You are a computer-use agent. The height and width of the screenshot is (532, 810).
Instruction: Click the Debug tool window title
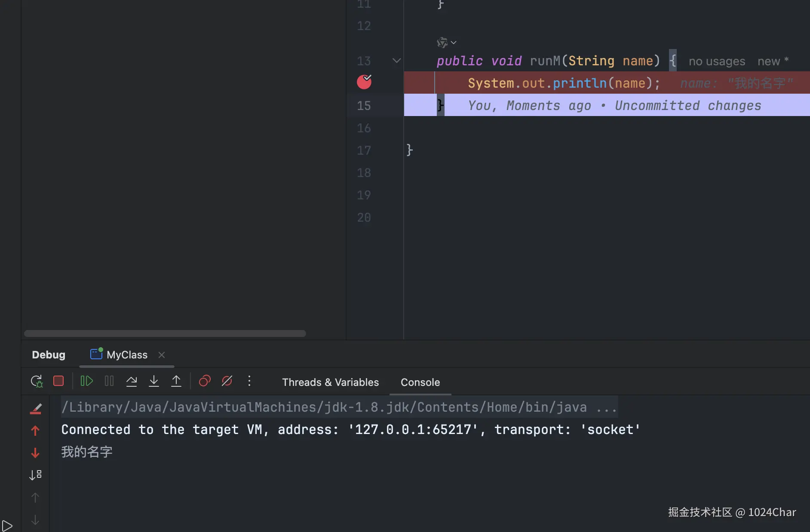click(49, 355)
